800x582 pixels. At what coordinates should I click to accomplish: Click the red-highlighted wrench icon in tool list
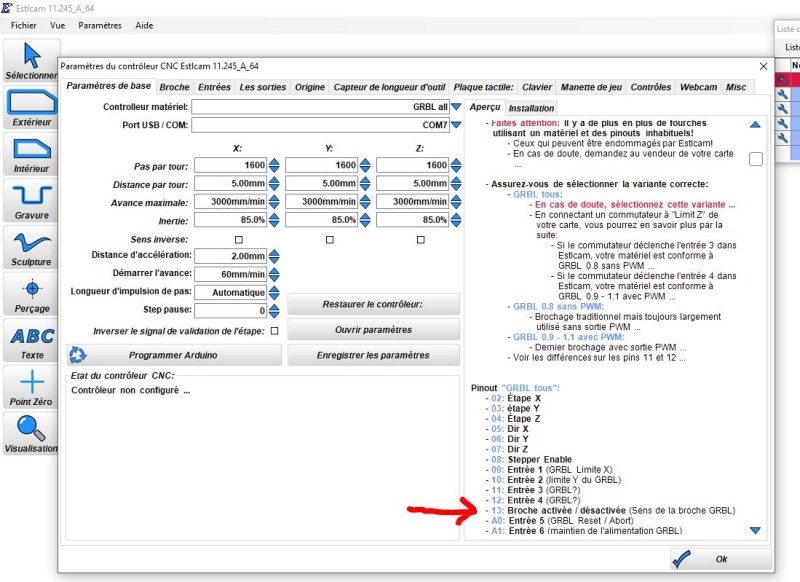(x=783, y=80)
